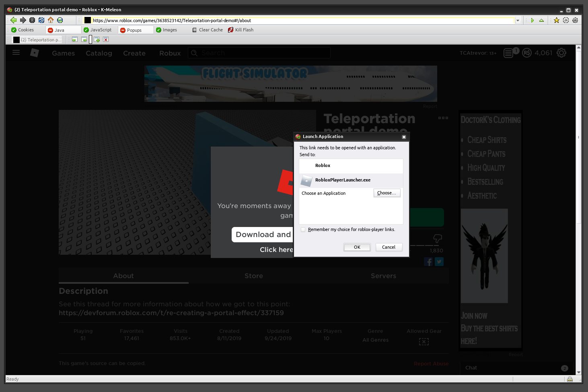Screen dimensions: 588x392
Task: Click the green Up triangle icon
Action: coord(541,20)
